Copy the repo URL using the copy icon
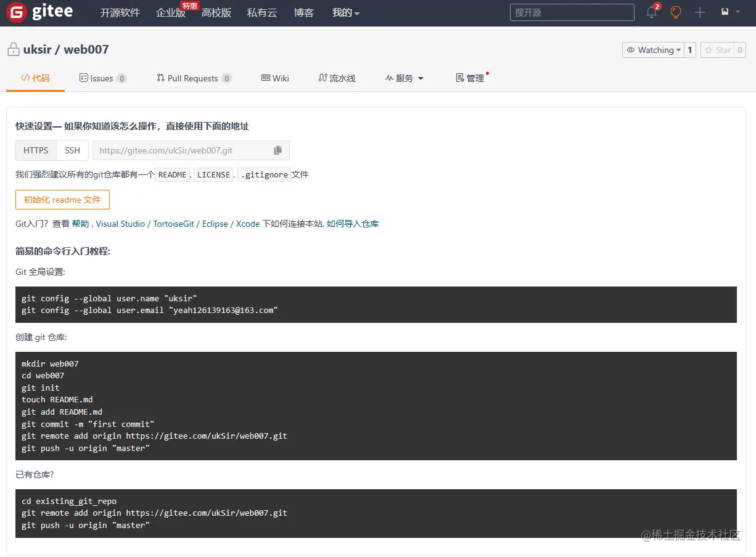Image resolution: width=756 pixels, height=557 pixels. point(277,150)
